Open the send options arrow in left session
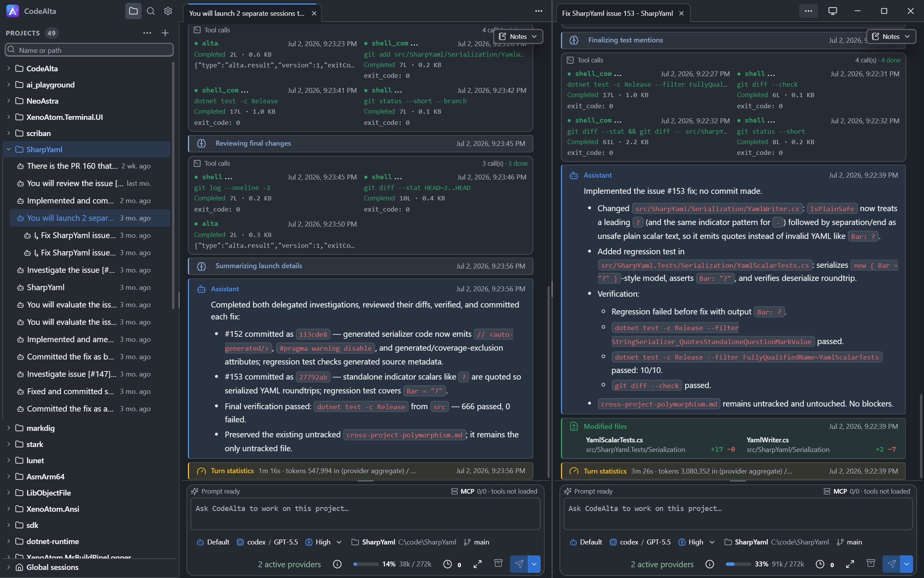 tap(534, 564)
